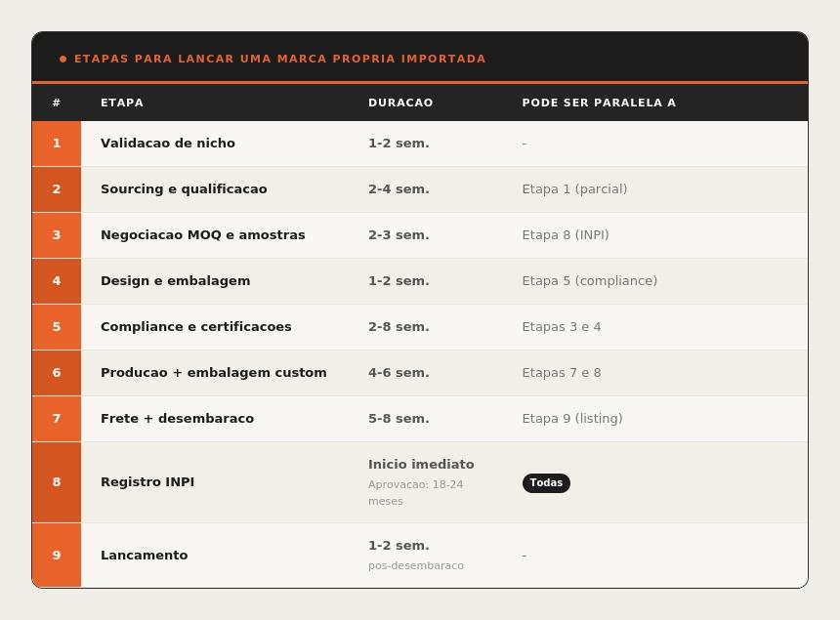Click the Inicio imediato duration text
The width and height of the screenshot is (840, 620).
pyautogui.click(x=421, y=465)
